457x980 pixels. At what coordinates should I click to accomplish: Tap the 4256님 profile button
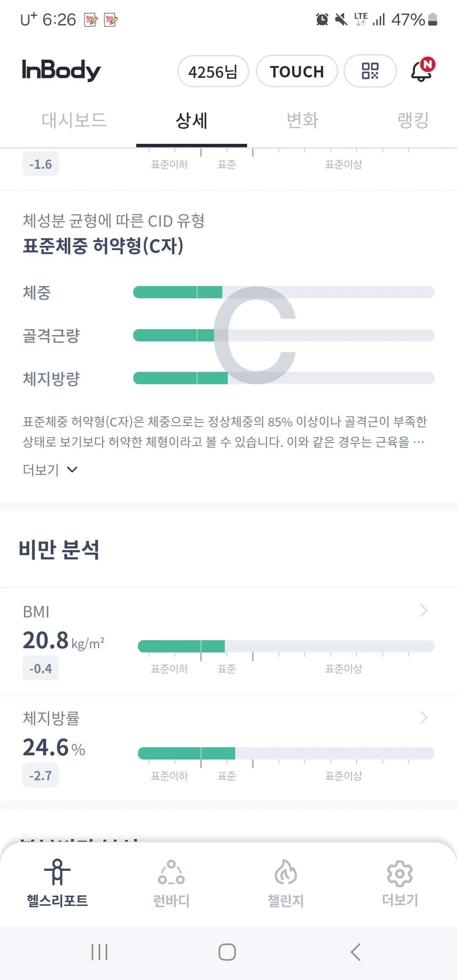pyautogui.click(x=213, y=72)
